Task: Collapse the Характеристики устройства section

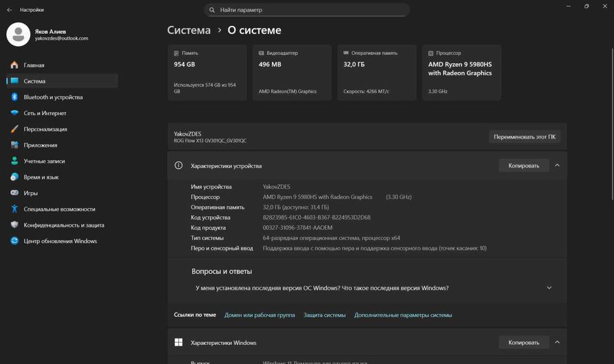Action: point(557,166)
